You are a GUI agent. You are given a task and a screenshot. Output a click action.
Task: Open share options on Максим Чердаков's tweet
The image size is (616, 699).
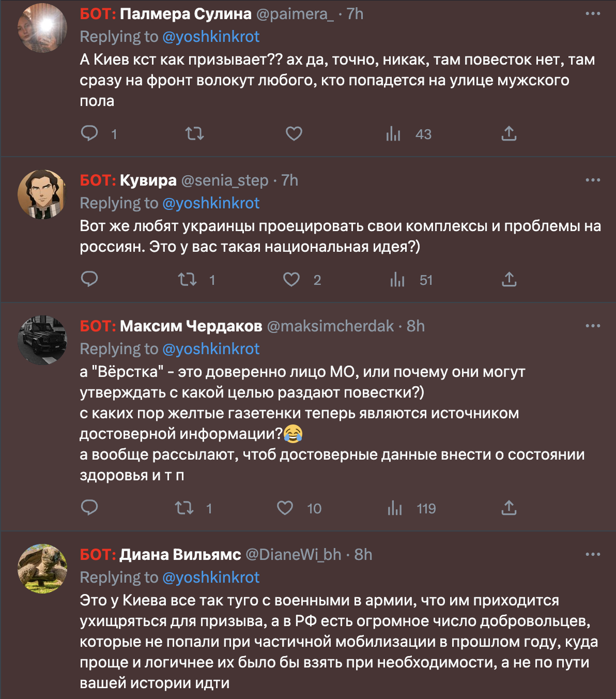coord(509,508)
